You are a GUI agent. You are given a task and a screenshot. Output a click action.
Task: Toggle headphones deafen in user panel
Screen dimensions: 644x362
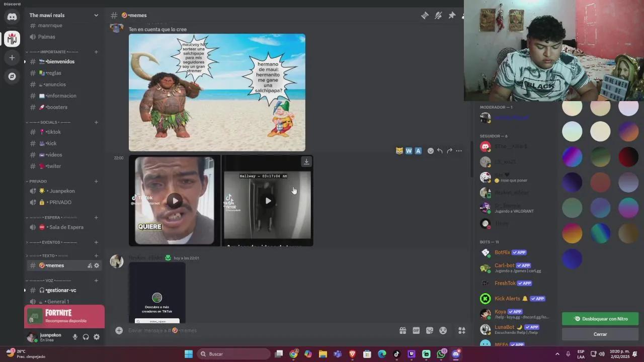click(x=86, y=337)
